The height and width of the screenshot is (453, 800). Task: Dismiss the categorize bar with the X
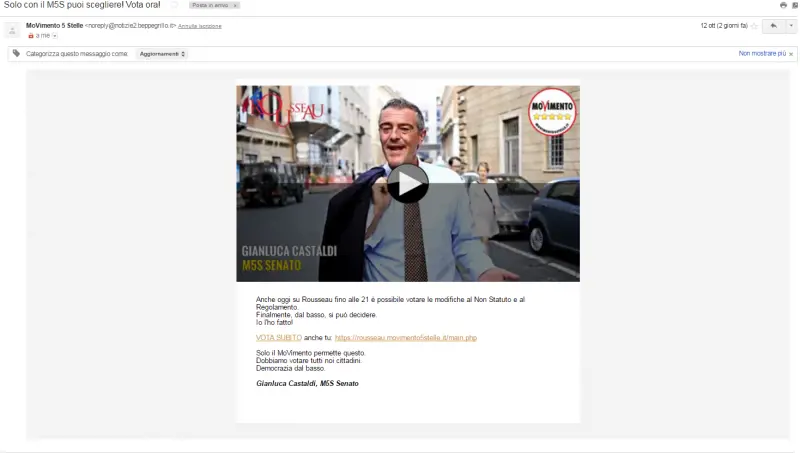792,54
